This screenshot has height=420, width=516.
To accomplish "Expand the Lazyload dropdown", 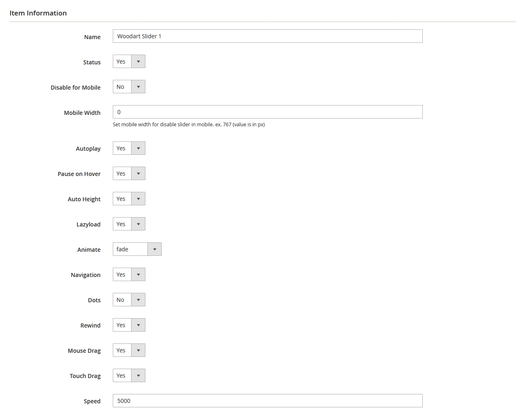I will 129,224.
